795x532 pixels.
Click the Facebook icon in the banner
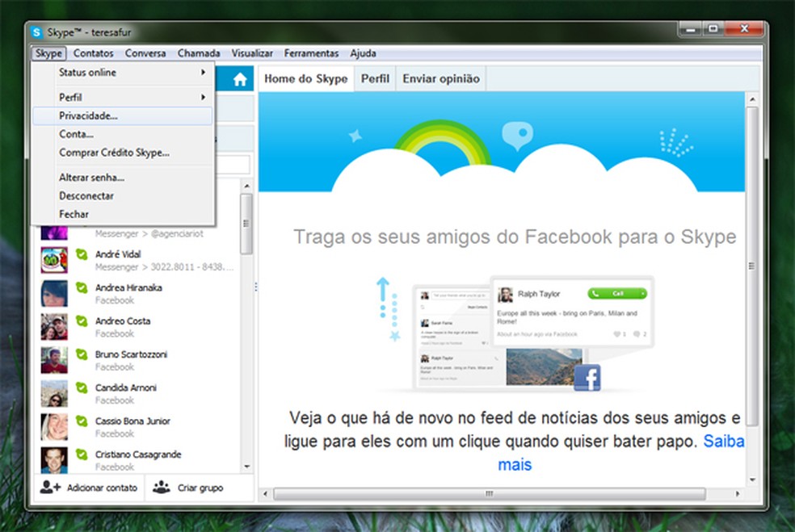[x=588, y=378]
